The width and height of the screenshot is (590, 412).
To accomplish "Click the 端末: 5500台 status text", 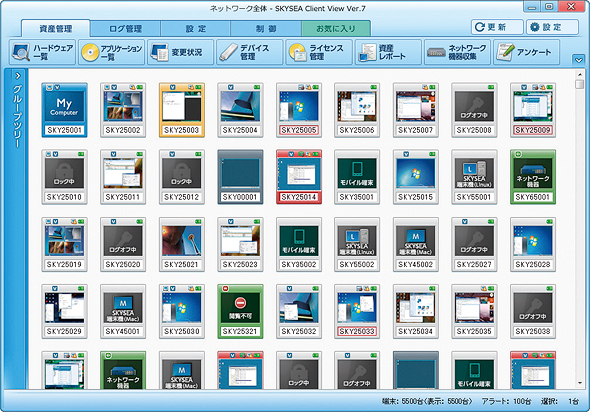I will click(427, 401).
